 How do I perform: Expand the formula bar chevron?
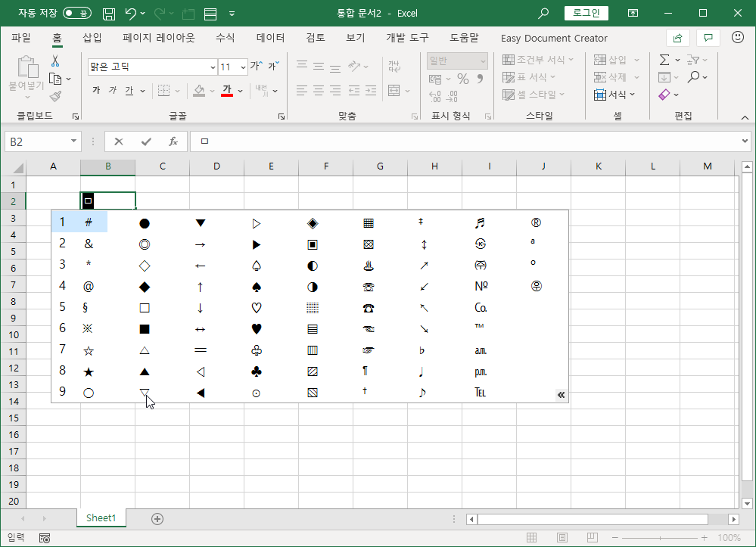[745, 141]
